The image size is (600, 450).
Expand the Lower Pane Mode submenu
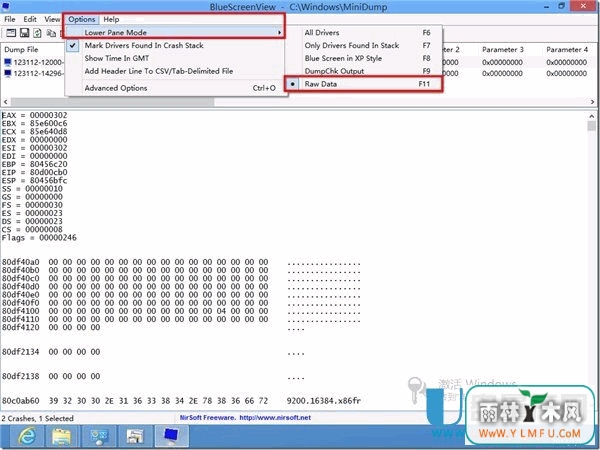pos(175,33)
